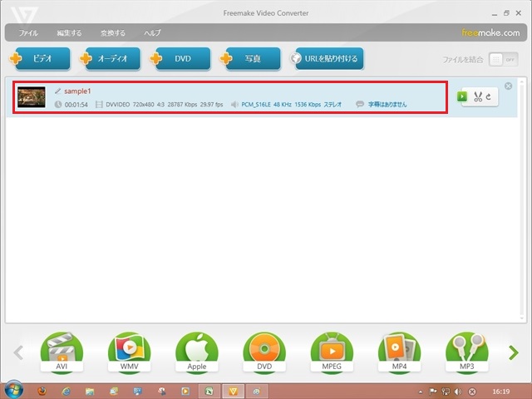Screen dimensions: 532x399
Task: Open the ヘルプ menu
Action: coord(152,33)
